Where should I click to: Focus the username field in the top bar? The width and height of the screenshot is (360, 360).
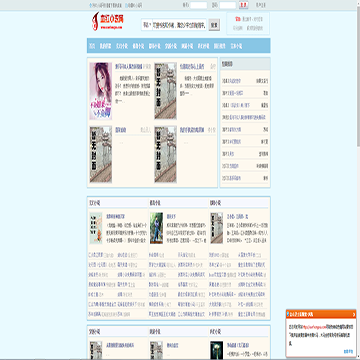pyautogui.click(x=198, y=5)
